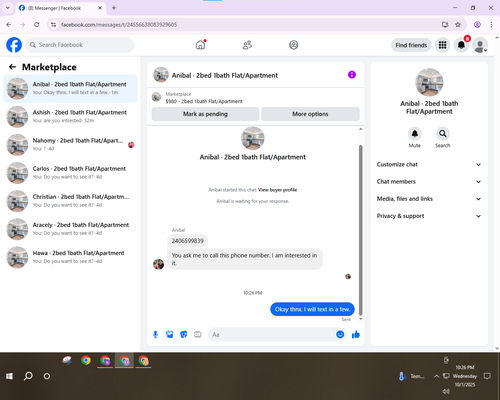Expand the Chat members section

429,182
